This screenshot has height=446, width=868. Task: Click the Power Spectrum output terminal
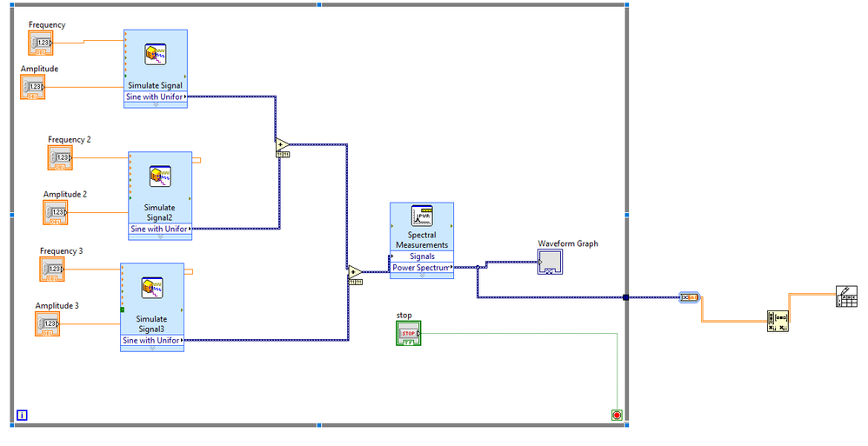pyautogui.click(x=422, y=268)
